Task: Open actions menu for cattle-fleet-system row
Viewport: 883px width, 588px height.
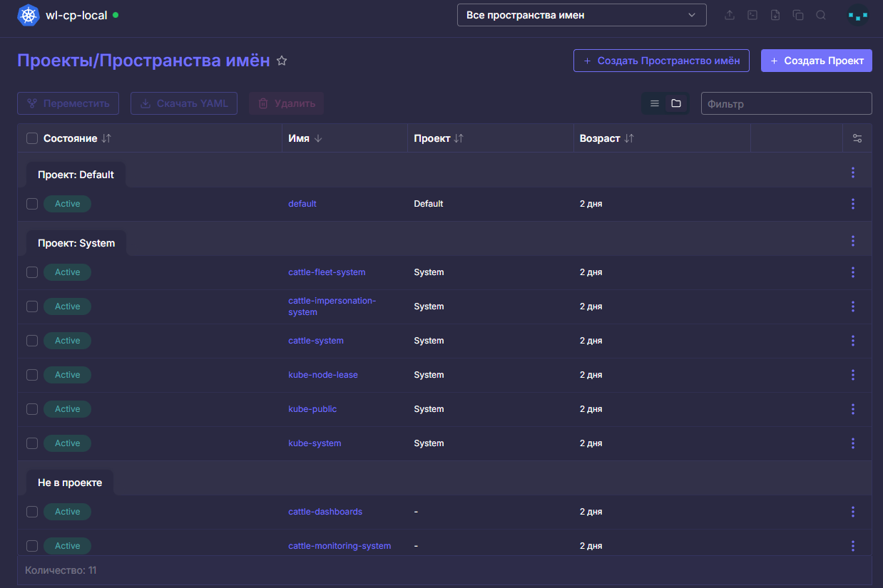Action: point(853,272)
